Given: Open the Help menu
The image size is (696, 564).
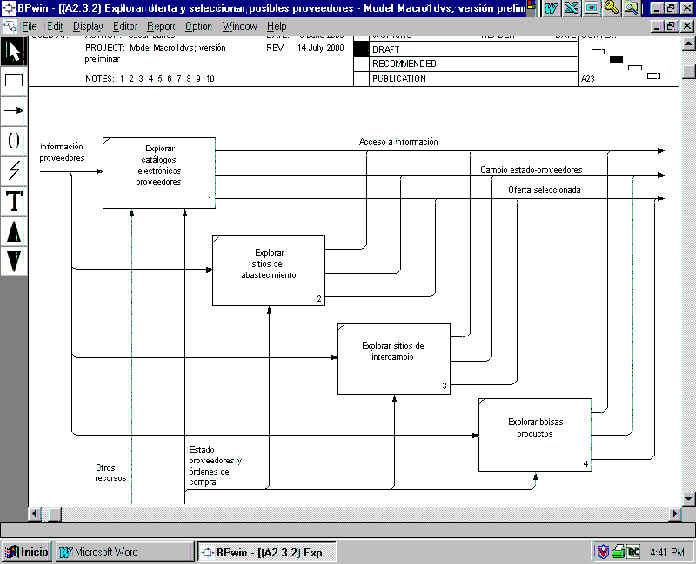Looking at the screenshot, I should [x=277, y=27].
